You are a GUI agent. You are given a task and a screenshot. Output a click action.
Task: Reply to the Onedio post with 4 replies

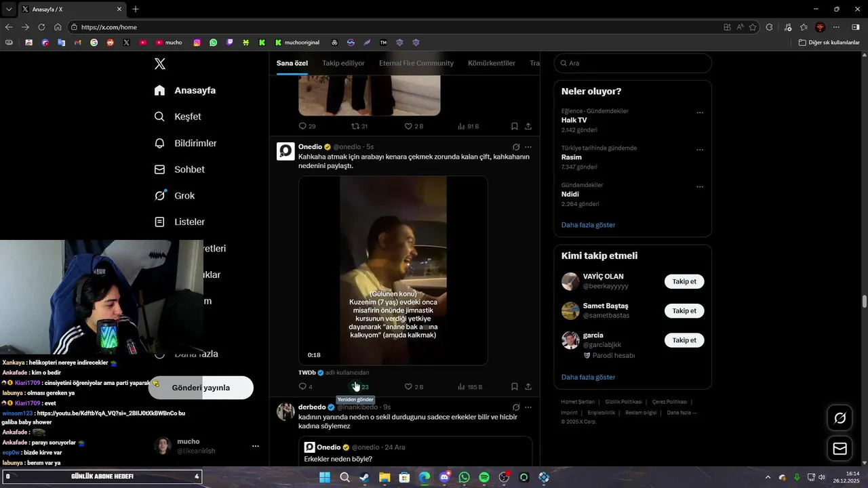coord(305,386)
